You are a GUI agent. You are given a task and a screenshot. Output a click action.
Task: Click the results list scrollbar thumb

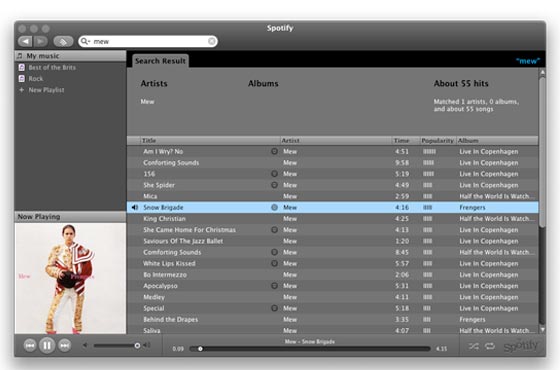point(542,152)
